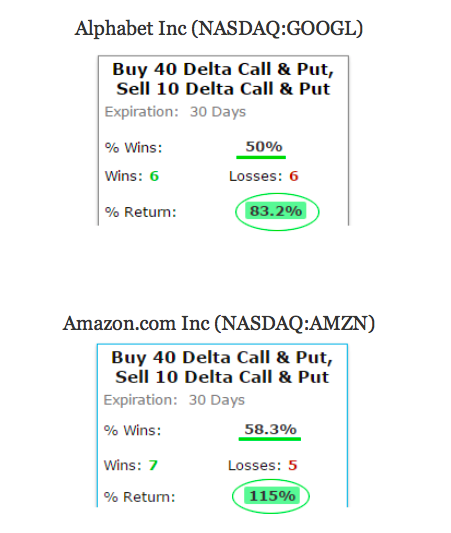Click GOOGL Expiration 30 Days text
The height and width of the screenshot is (533, 451).
175,112
